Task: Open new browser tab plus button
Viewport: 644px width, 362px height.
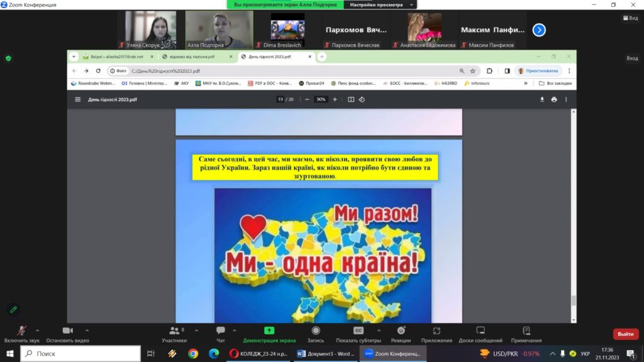Action: tap(322, 57)
